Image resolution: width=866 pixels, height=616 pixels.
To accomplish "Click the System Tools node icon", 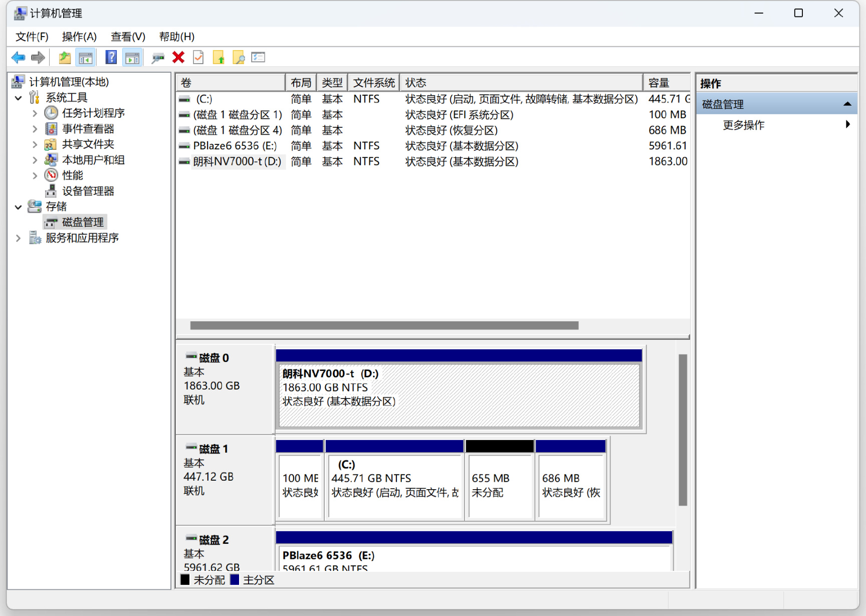I will click(35, 97).
